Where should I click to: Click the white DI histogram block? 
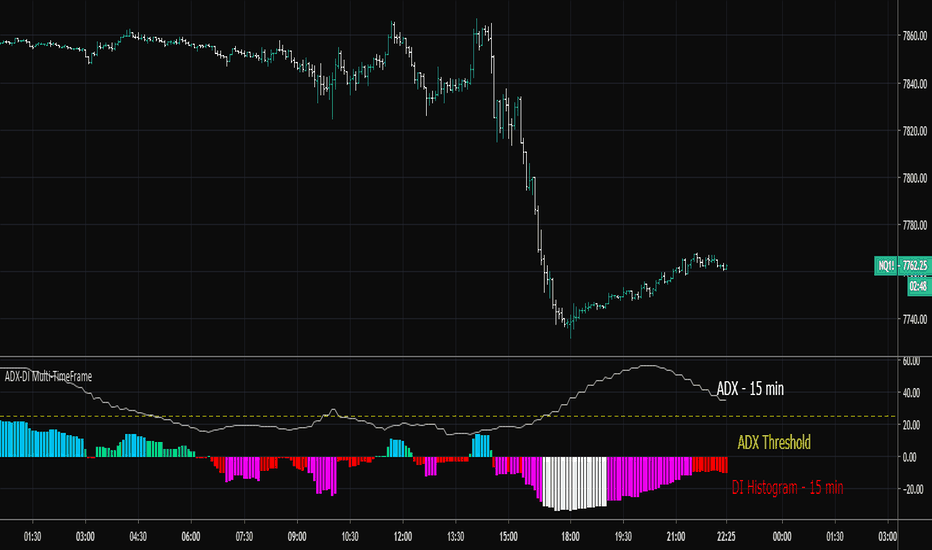(x=575, y=483)
